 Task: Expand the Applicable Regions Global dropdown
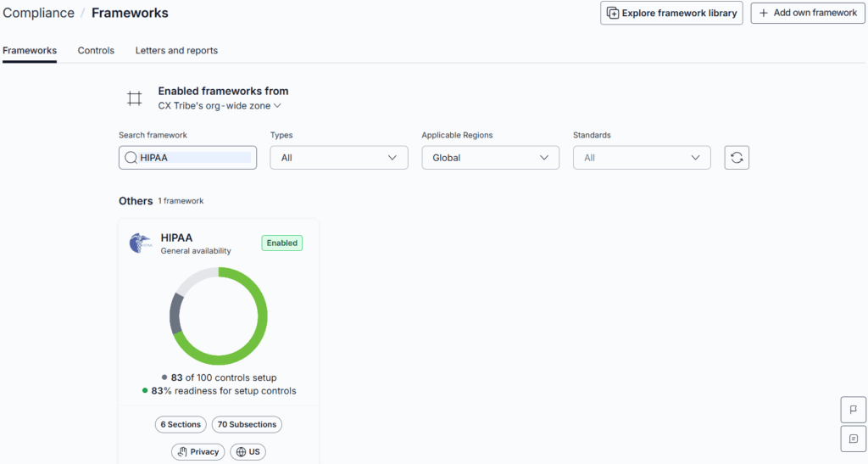point(491,158)
